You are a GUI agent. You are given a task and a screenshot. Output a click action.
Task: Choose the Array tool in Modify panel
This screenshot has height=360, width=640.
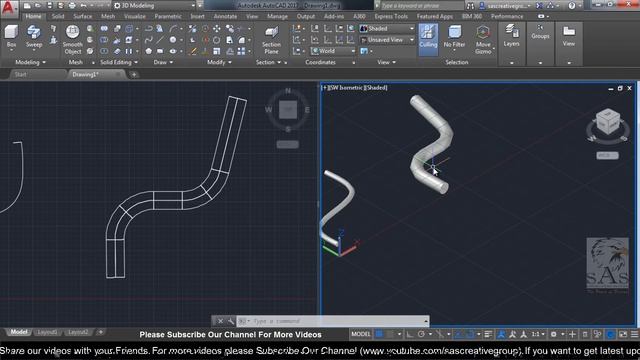pyautogui.click(x=241, y=51)
